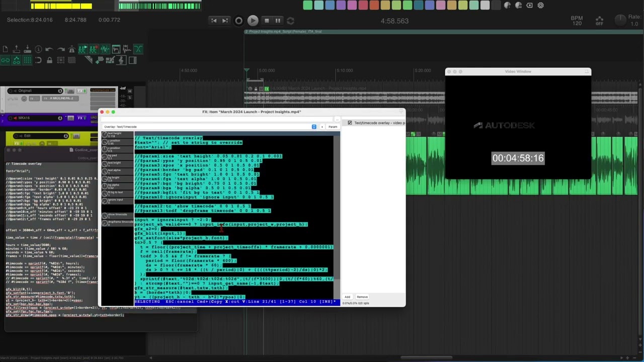Click the 0:00.772 selection length field
This screenshot has width=644, height=362.
(109, 20)
